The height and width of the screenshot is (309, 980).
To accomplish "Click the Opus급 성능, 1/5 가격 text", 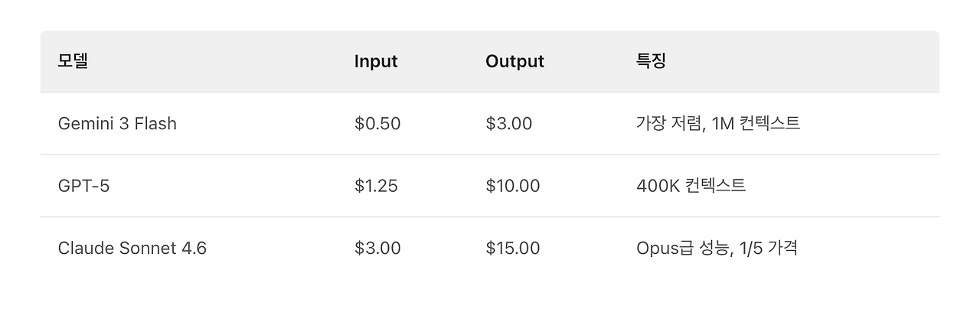I will (x=717, y=248).
